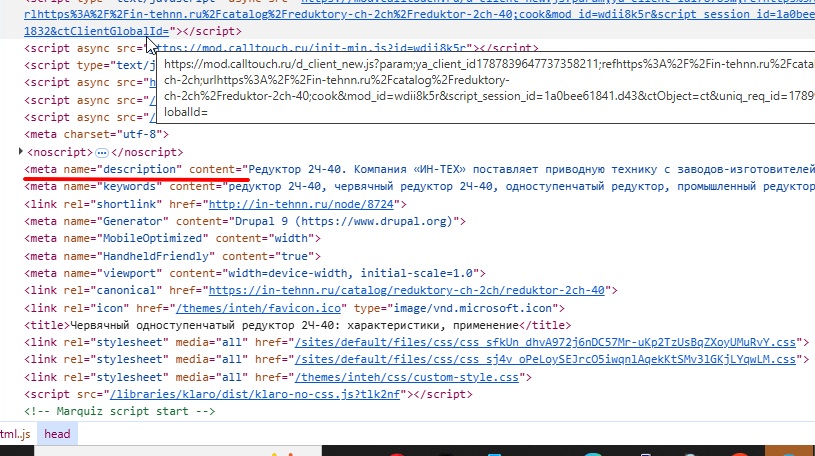Image resolution: width=815 pixels, height=456 pixels.
Task: Open the css_sfkUn stylesheet link
Action: [x=545, y=342]
